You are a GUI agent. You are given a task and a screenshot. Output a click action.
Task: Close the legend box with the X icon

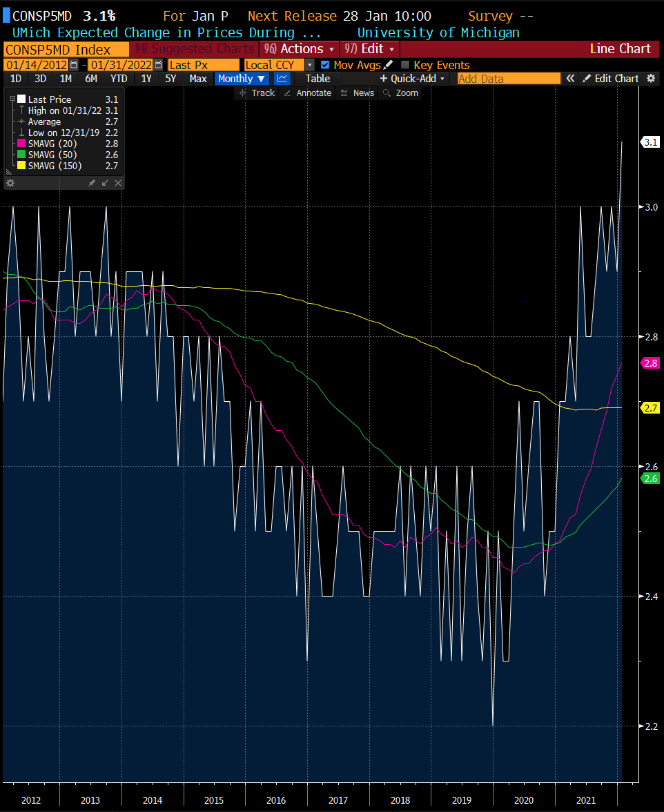tap(118, 183)
